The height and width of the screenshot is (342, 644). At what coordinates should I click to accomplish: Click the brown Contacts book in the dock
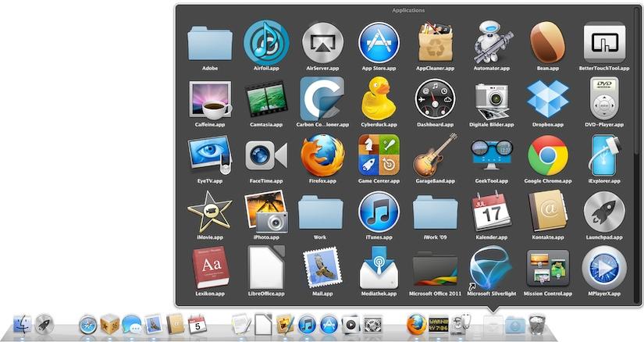click(176, 325)
